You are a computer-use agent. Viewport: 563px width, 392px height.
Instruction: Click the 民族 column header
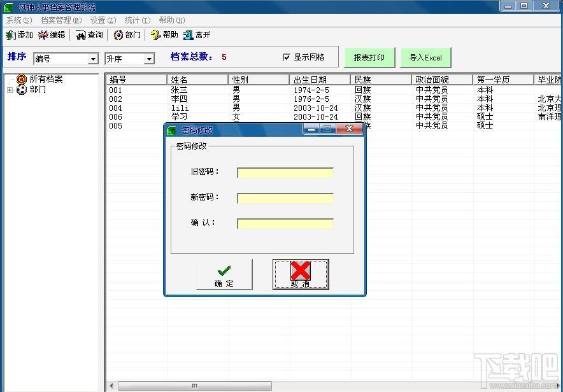point(381,80)
